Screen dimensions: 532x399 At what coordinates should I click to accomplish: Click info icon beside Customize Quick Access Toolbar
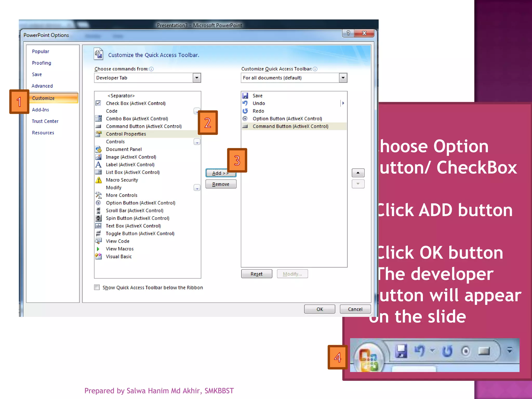coord(315,69)
